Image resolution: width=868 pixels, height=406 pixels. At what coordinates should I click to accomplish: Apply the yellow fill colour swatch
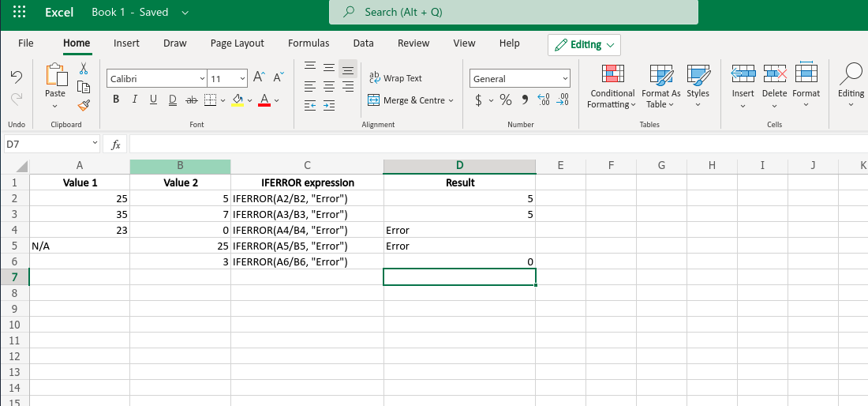coord(238,100)
